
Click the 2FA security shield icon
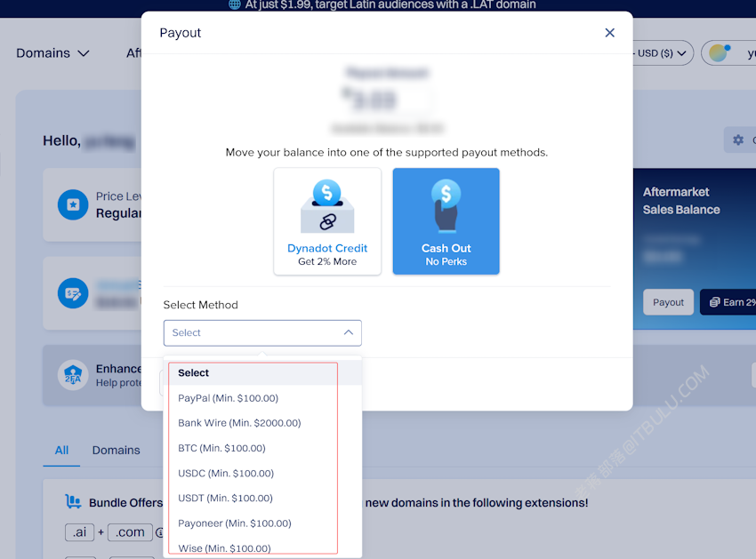click(73, 375)
